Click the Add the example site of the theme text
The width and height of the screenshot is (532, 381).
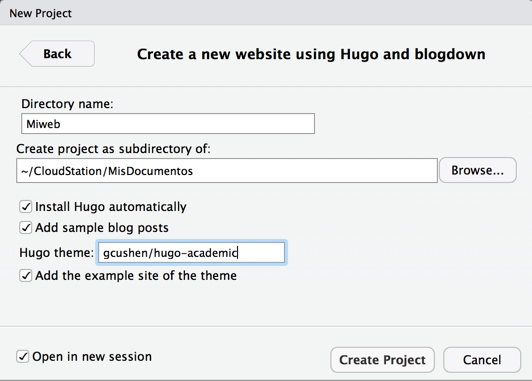[136, 275]
